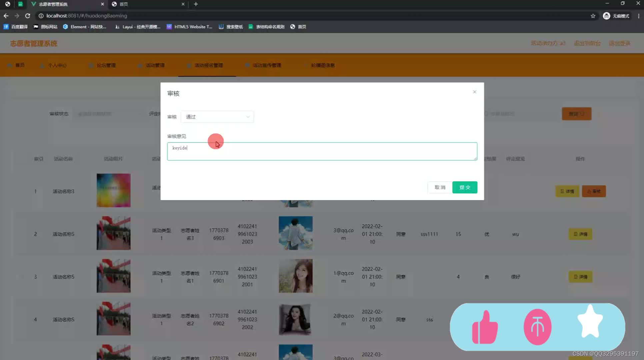Open the 图标网站 bookmark

(x=46, y=27)
